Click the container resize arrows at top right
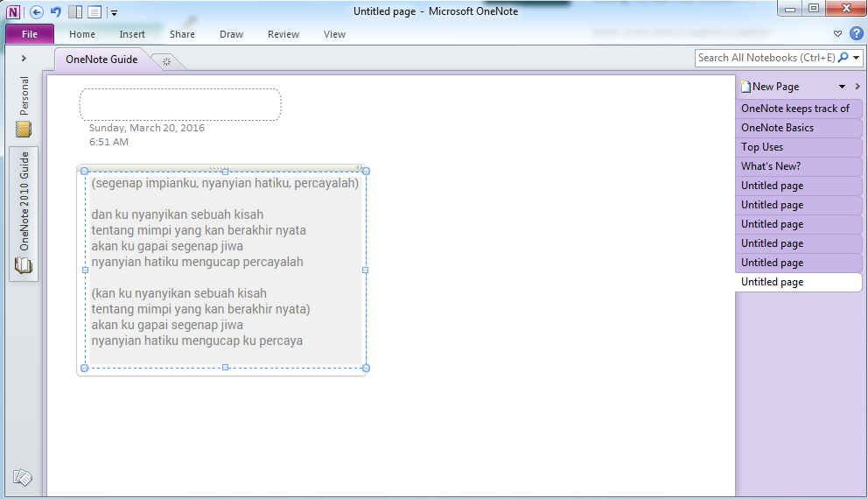868x499 pixels. pyautogui.click(x=360, y=167)
